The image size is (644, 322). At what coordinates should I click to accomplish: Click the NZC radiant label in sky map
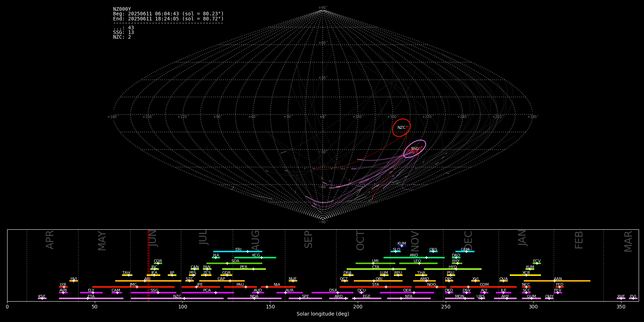[x=401, y=128]
